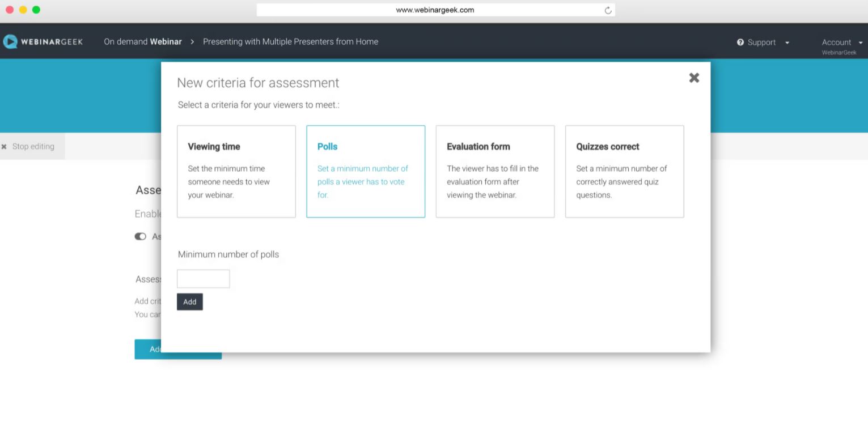Open the webinar title in the top bar
This screenshot has width=868, height=447.
[x=290, y=41]
